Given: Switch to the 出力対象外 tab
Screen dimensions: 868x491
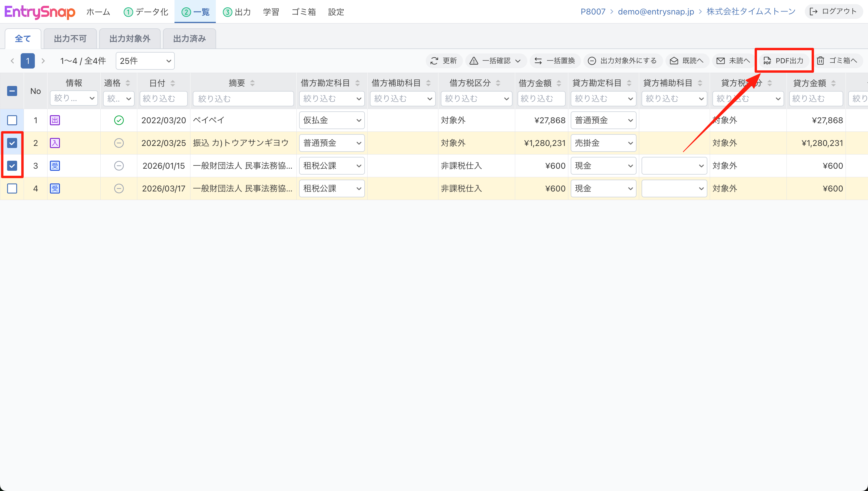Looking at the screenshot, I should (x=130, y=38).
